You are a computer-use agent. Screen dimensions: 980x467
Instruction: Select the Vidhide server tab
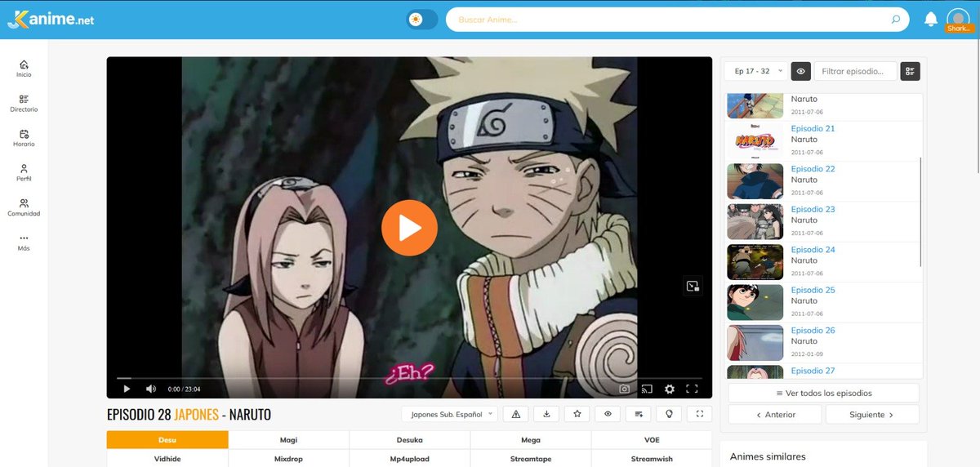click(x=167, y=459)
